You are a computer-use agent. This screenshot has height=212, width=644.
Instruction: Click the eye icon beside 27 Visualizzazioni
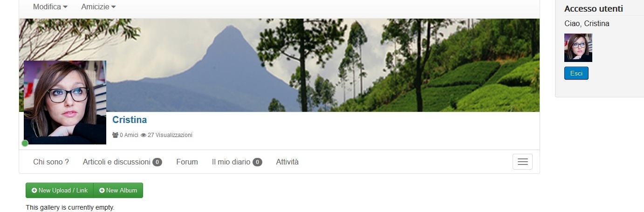144,135
